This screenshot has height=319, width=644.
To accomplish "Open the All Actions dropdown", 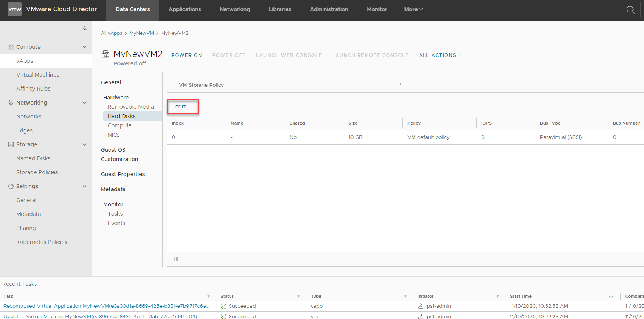I will click(440, 55).
